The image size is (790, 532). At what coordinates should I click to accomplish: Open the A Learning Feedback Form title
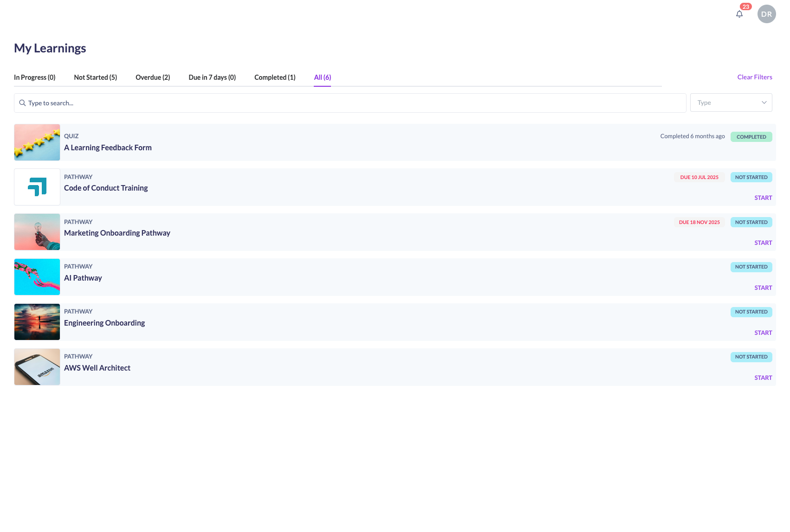108,147
